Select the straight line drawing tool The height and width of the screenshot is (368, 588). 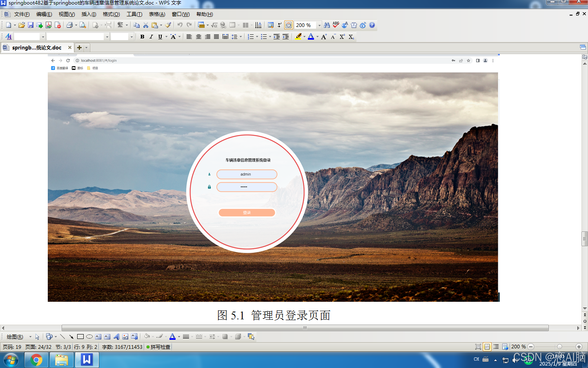click(x=62, y=337)
